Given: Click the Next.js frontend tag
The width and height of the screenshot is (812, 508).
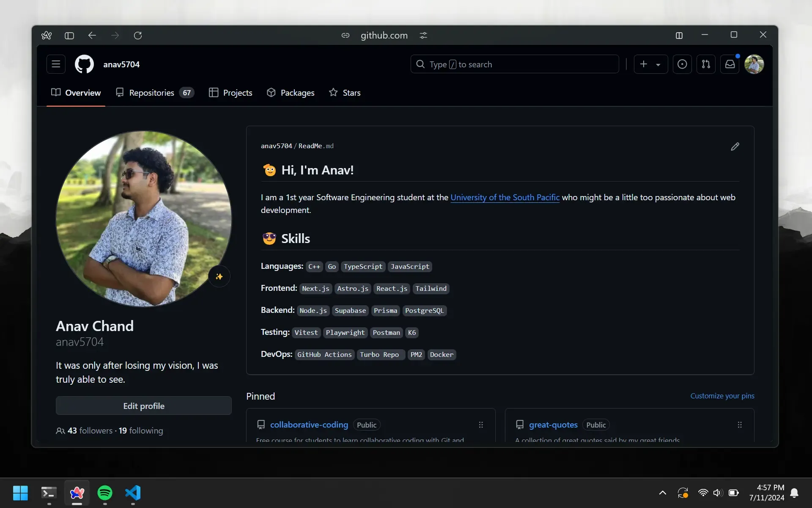Looking at the screenshot, I should click(x=315, y=289).
